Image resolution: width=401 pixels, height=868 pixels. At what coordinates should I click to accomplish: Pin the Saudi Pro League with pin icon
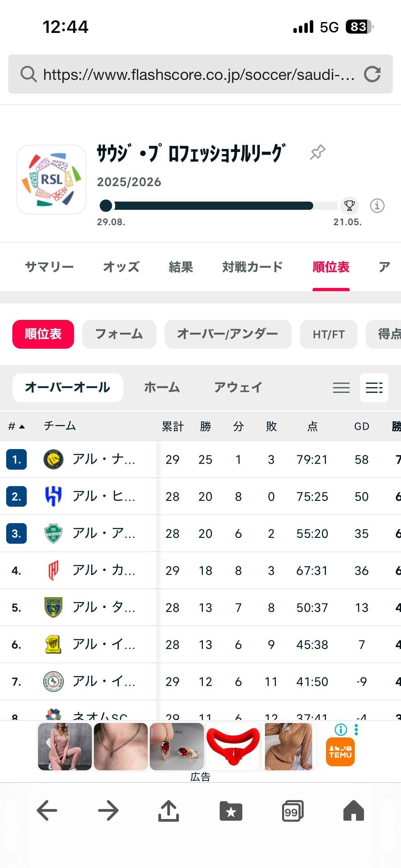click(318, 152)
